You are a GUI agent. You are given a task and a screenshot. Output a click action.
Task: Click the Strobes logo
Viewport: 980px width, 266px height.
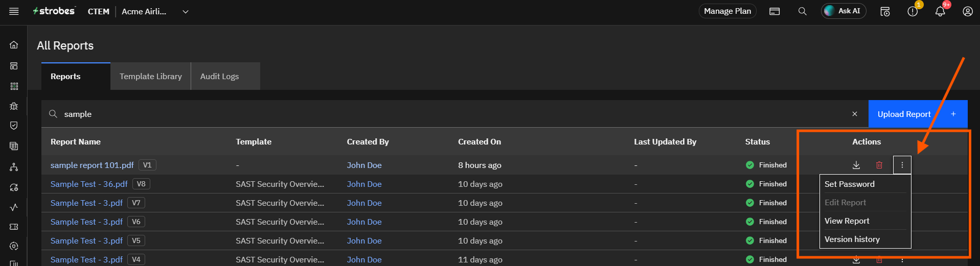54,11
